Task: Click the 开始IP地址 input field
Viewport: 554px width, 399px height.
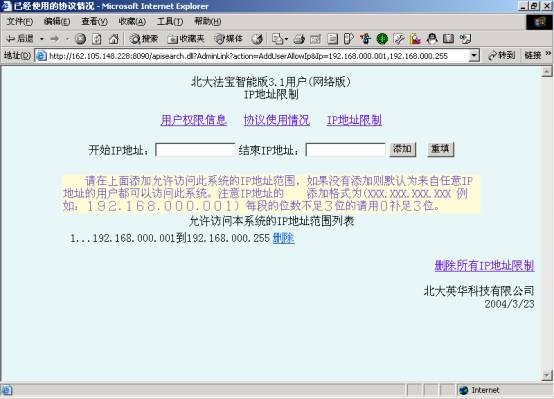Action: click(x=195, y=149)
